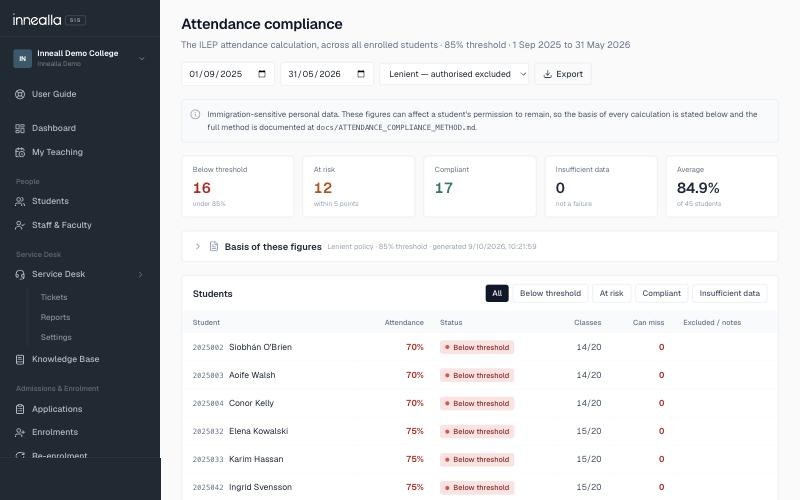
Task: Collapse the Service Desk submenu chevron
Action: coord(140,274)
